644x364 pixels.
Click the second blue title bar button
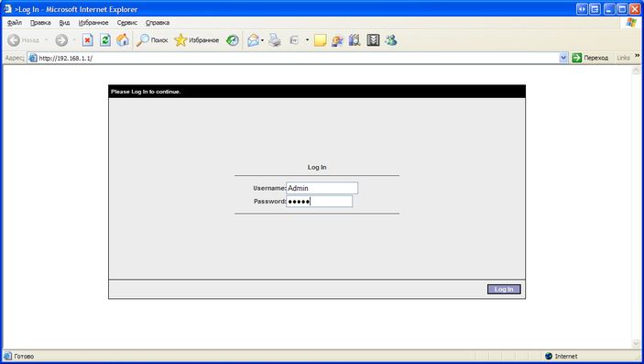pos(595,8)
